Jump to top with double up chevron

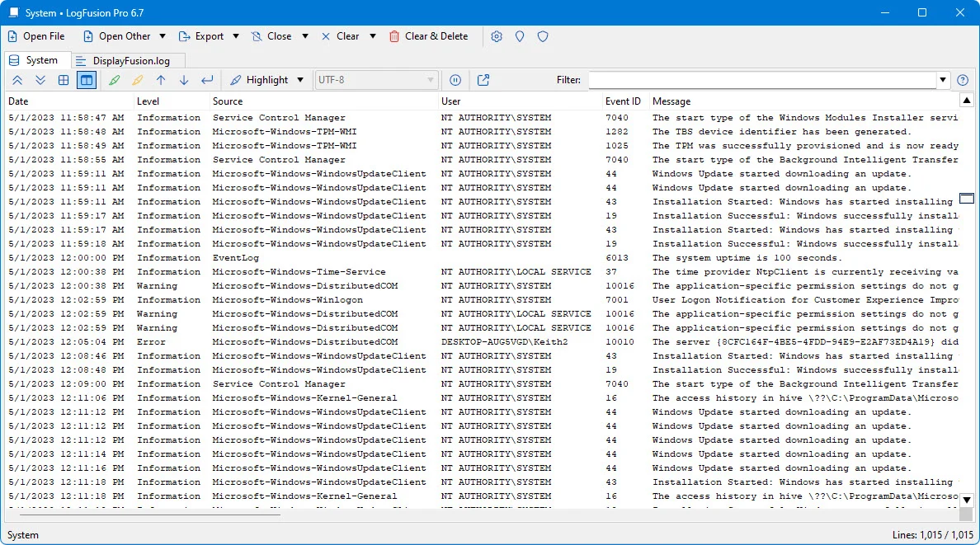(x=17, y=80)
